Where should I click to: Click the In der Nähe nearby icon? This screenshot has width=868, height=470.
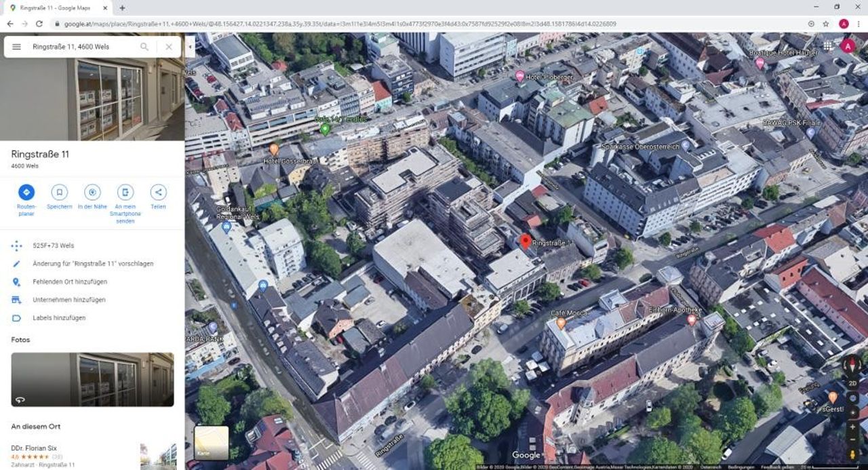[x=92, y=192]
